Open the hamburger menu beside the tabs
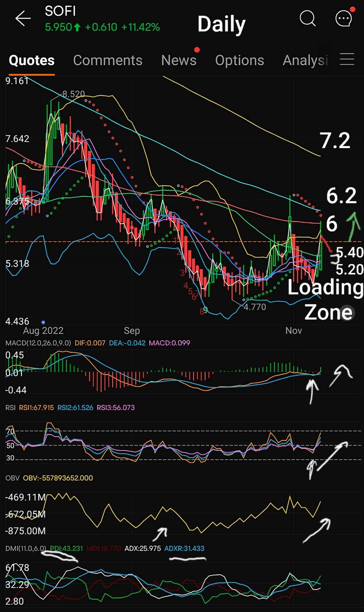364x612 pixels. tap(347, 59)
